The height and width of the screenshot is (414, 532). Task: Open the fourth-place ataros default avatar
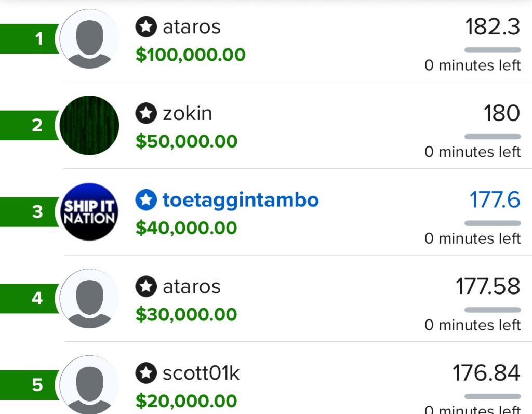click(x=89, y=298)
